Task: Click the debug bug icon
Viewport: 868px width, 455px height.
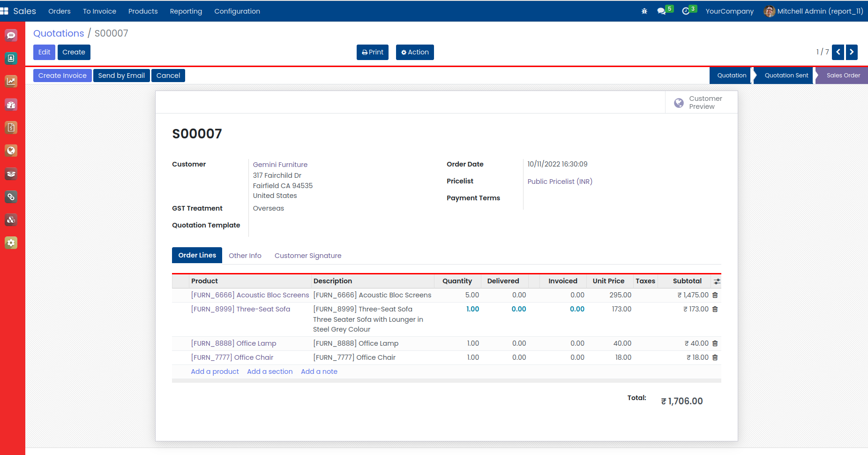Action: (x=644, y=11)
